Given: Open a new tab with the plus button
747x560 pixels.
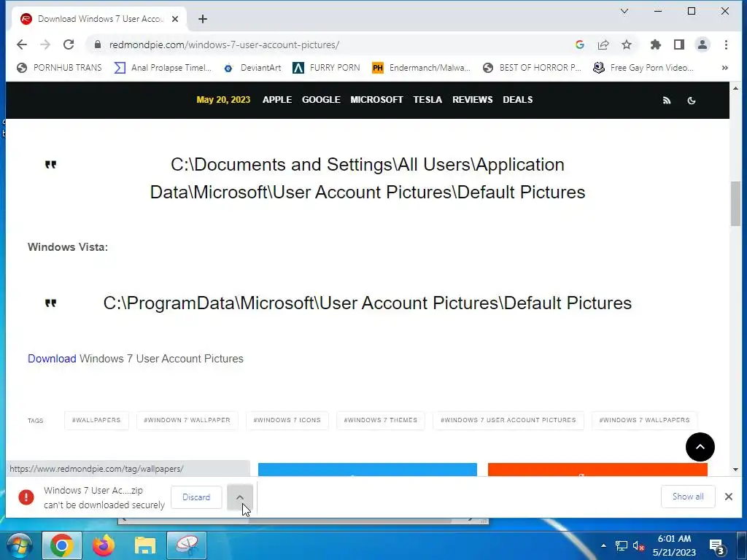Looking at the screenshot, I should click(203, 19).
